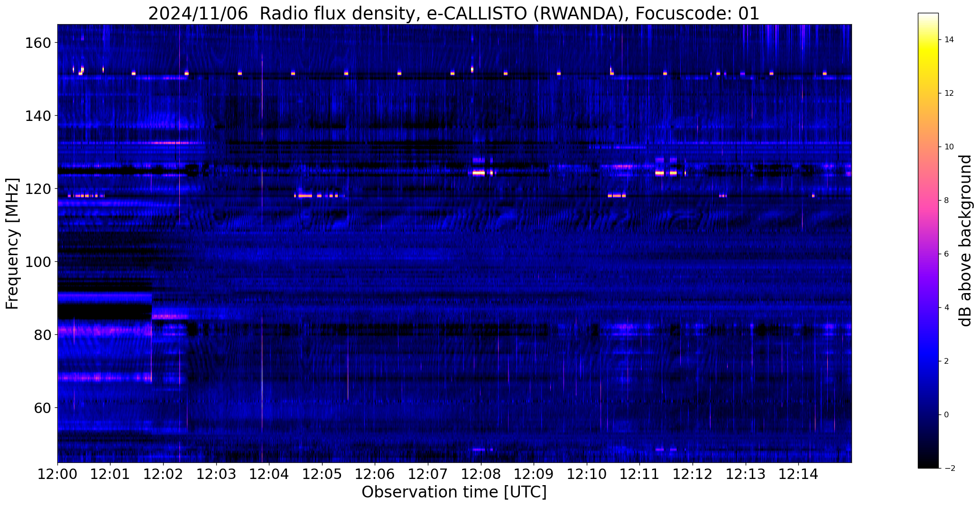Click the 80 MHz frequency tick label
The image size is (980, 506).
(41, 335)
